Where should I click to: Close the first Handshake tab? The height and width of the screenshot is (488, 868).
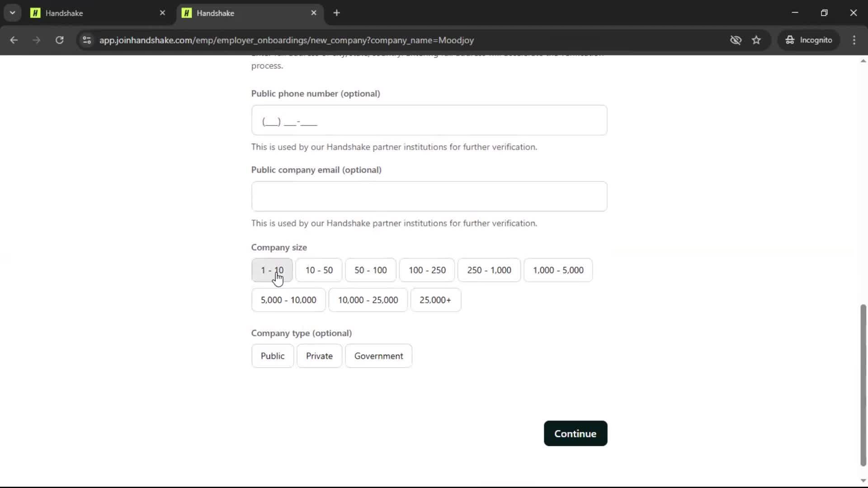162,13
